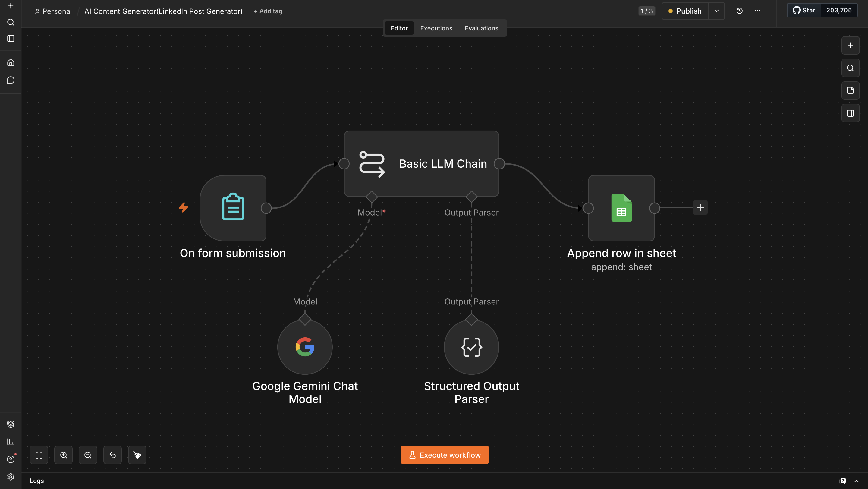The image size is (868, 489).
Task: Open the chat bubble icon in the sidebar
Action: coord(11,80)
